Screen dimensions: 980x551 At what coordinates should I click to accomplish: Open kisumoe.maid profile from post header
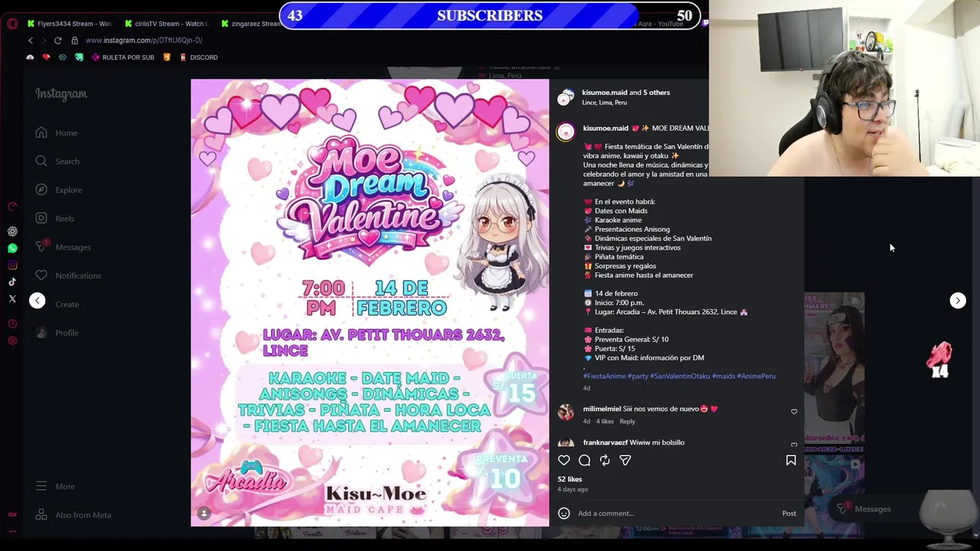pos(604,93)
